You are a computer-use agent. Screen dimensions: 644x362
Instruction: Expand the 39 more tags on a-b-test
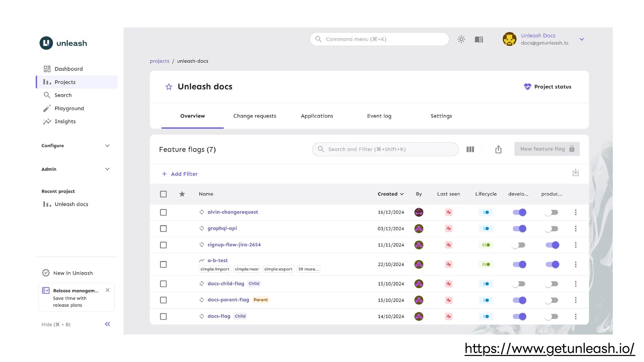[308, 269]
